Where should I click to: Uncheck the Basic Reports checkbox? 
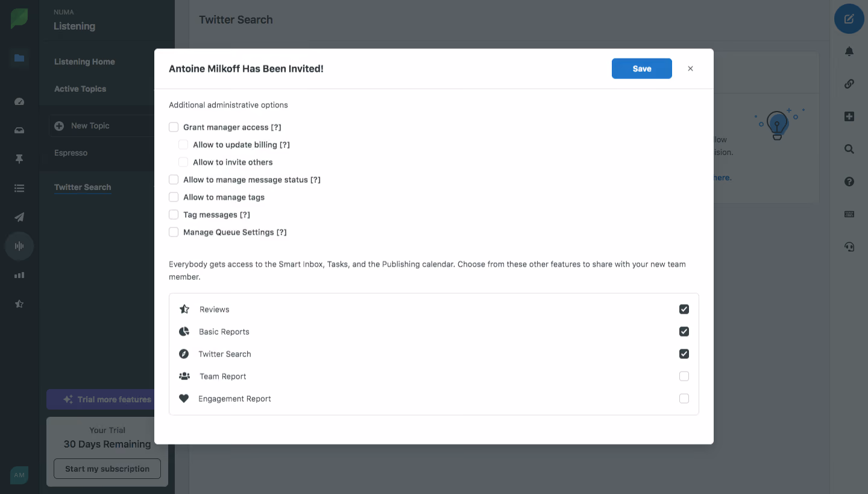684,332
